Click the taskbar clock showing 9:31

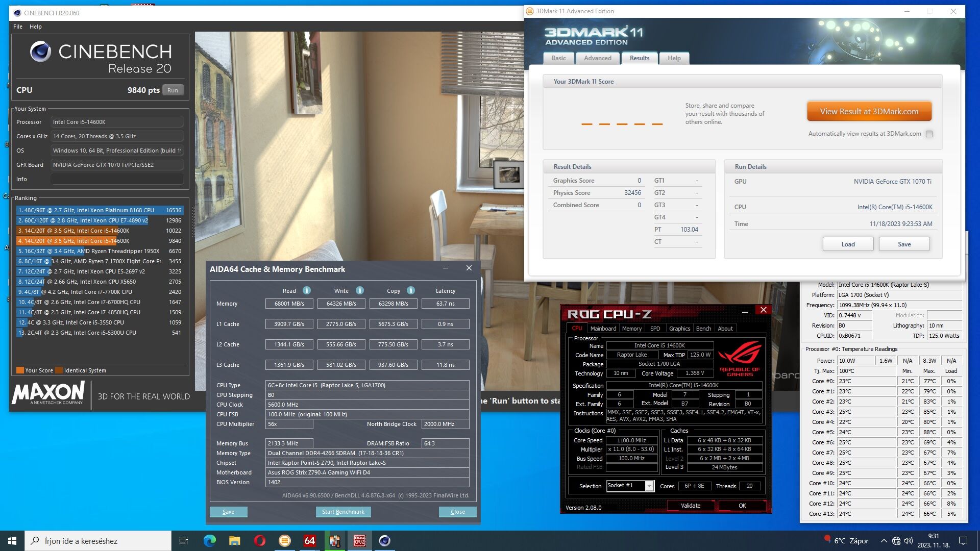click(934, 541)
